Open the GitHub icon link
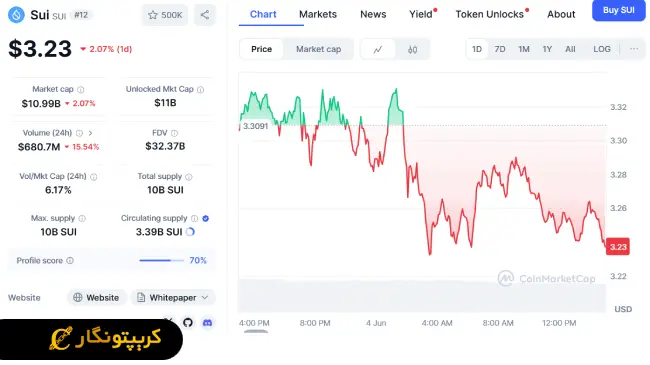The height and width of the screenshot is (365, 650). (188, 322)
